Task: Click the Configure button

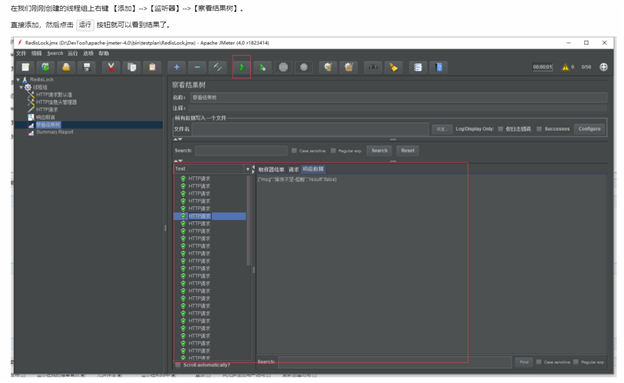Action: 589,129
